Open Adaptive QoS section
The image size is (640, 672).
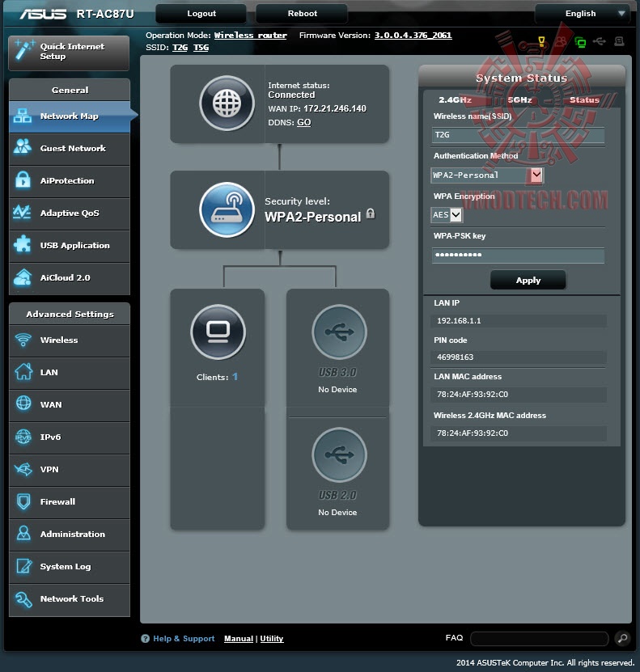click(70, 213)
